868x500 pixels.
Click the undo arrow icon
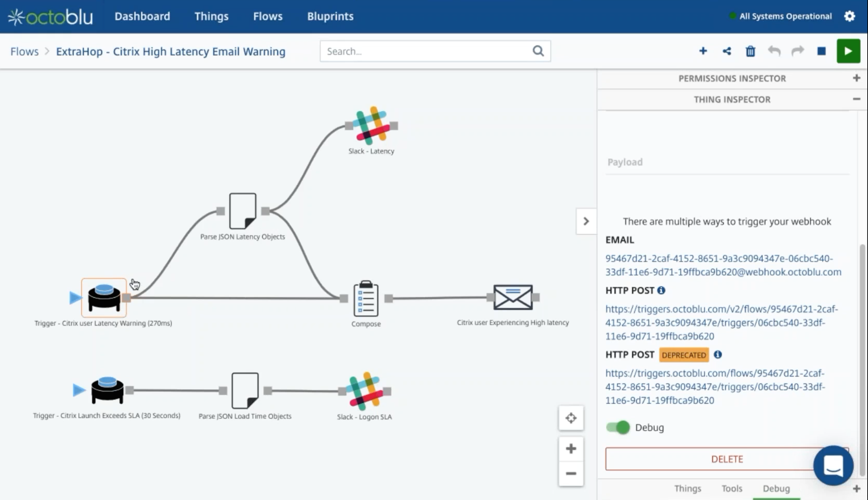coord(774,51)
